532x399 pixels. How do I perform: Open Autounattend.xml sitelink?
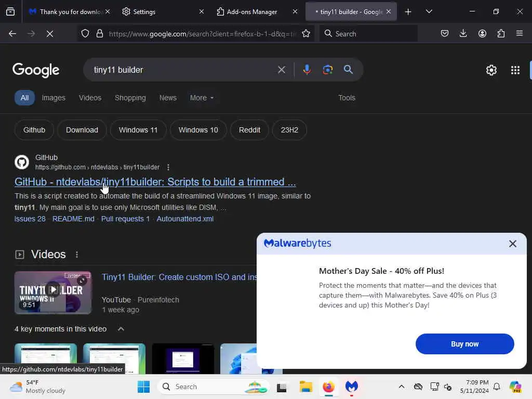185,219
